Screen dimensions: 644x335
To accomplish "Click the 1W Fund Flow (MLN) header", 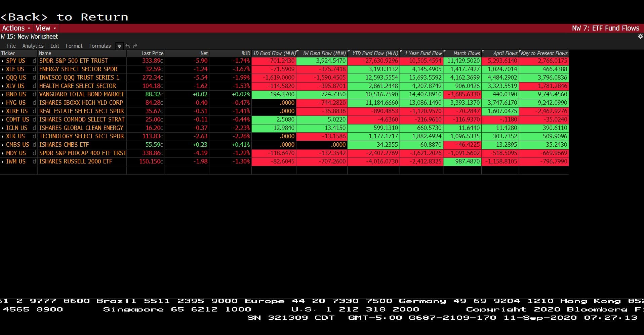I will (x=322, y=53).
